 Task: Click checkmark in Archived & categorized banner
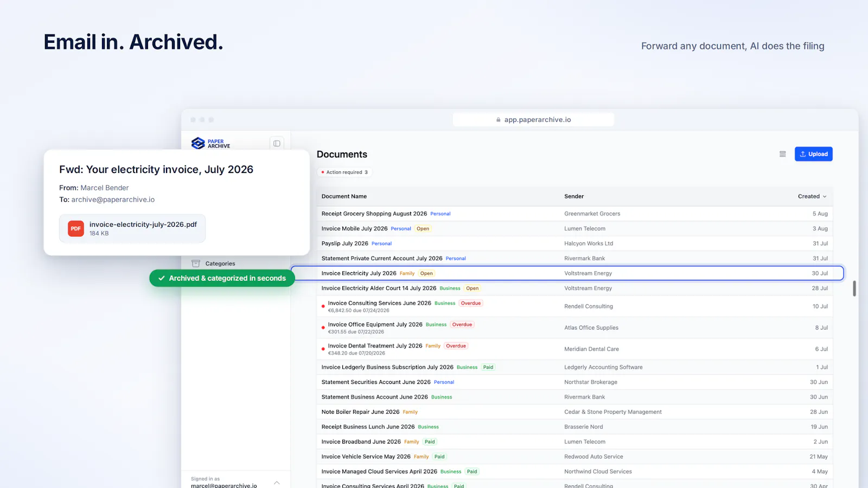(x=162, y=278)
